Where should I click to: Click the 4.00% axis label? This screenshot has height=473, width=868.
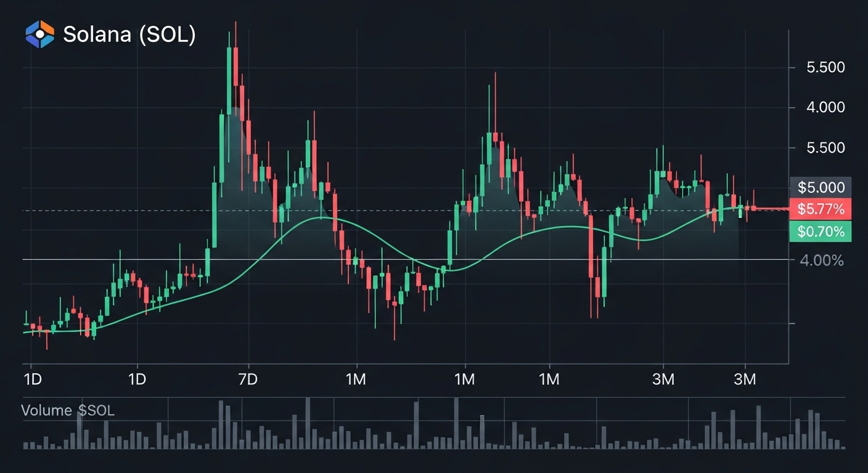(x=821, y=261)
